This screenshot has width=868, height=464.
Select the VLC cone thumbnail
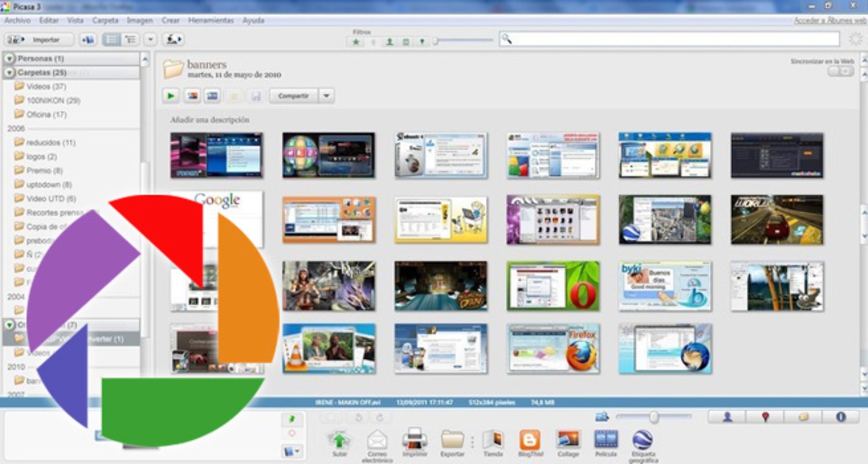coord(329,349)
